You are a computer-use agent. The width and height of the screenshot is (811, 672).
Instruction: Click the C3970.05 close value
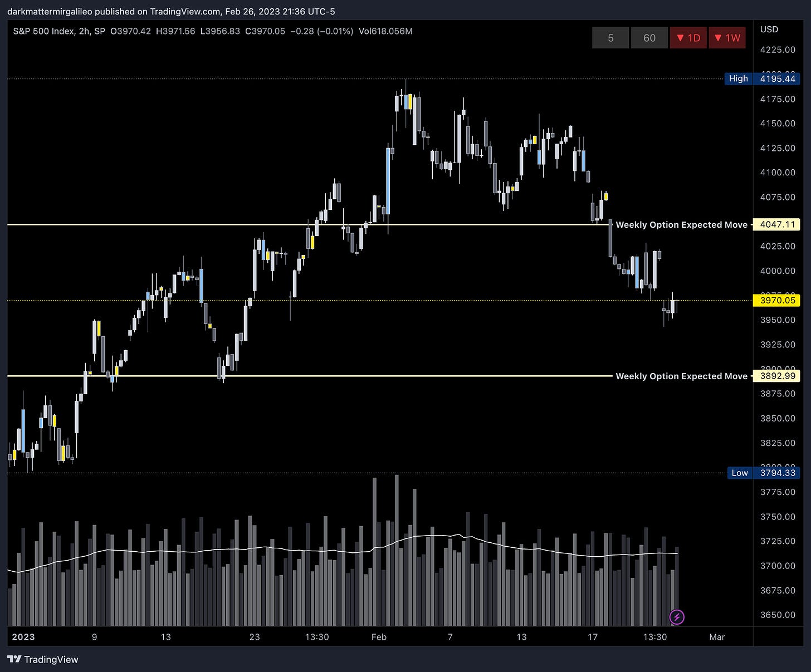click(x=265, y=31)
